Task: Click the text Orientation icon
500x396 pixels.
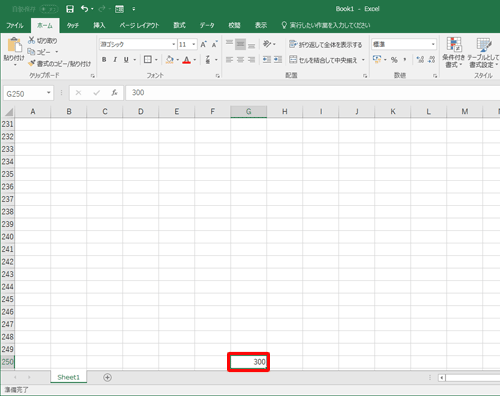Action: pos(267,44)
